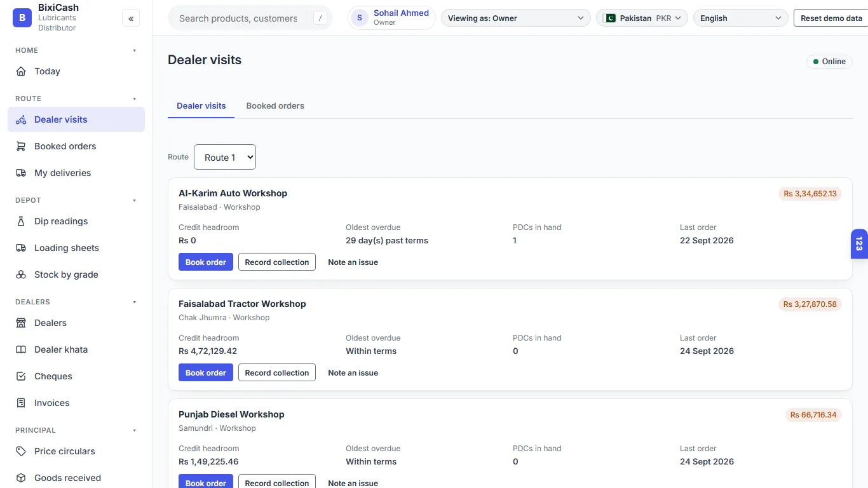Click the Dip readings flask icon
The height and width of the screenshot is (488, 868).
point(21,221)
